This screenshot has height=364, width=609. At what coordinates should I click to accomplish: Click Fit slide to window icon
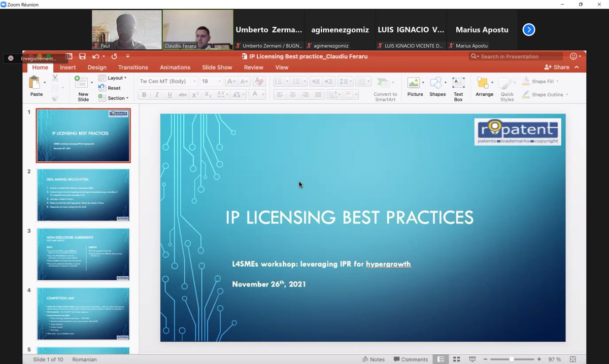coord(572,359)
